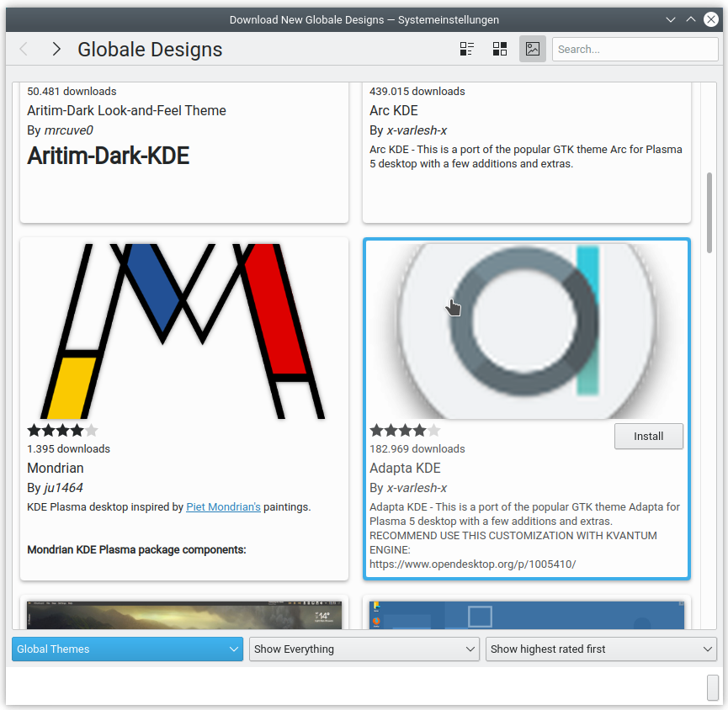The image size is (728, 710).
Task: Click author name mrcuve0
Action: (68, 130)
